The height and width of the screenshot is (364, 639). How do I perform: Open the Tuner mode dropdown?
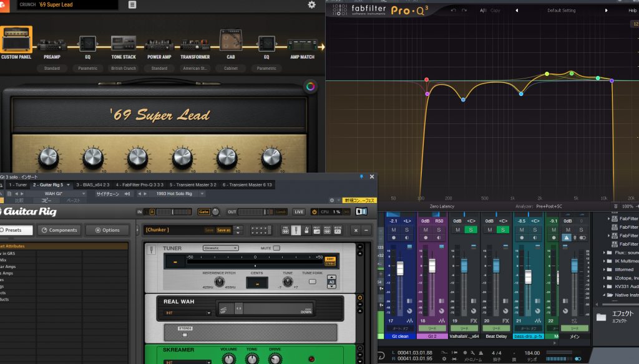(220, 248)
